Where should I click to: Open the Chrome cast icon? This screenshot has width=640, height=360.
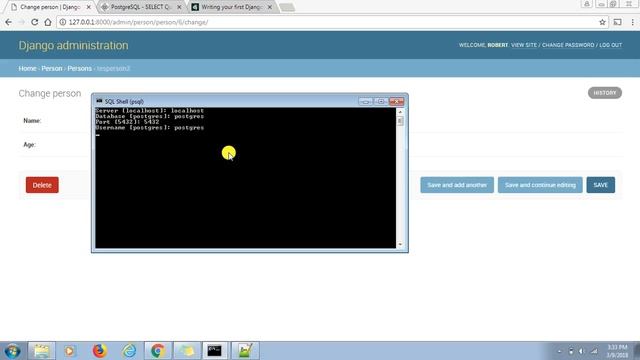pyautogui.click(x=618, y=22)
